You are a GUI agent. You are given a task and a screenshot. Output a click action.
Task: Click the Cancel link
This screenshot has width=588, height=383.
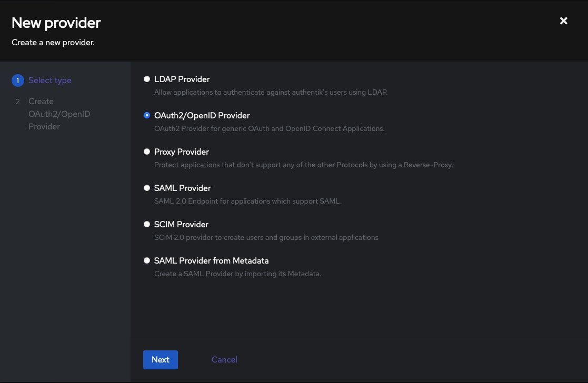coord(224,359)
